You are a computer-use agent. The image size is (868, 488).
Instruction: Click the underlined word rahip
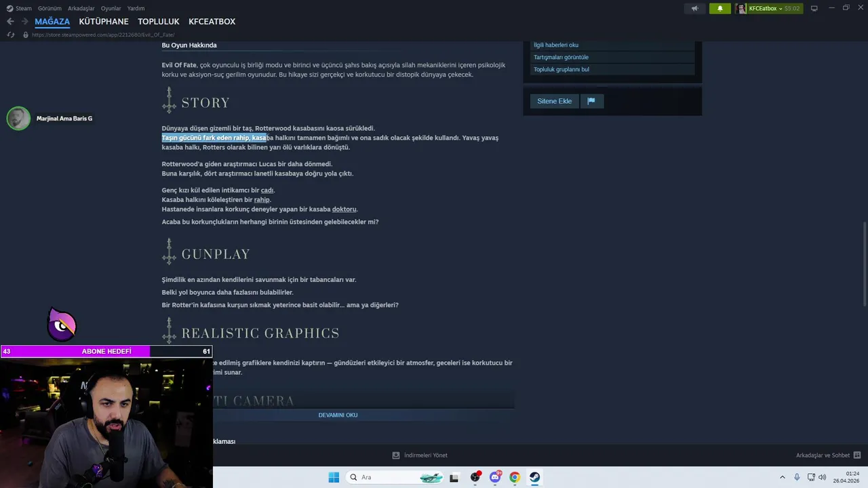click(x=262, y=200)
